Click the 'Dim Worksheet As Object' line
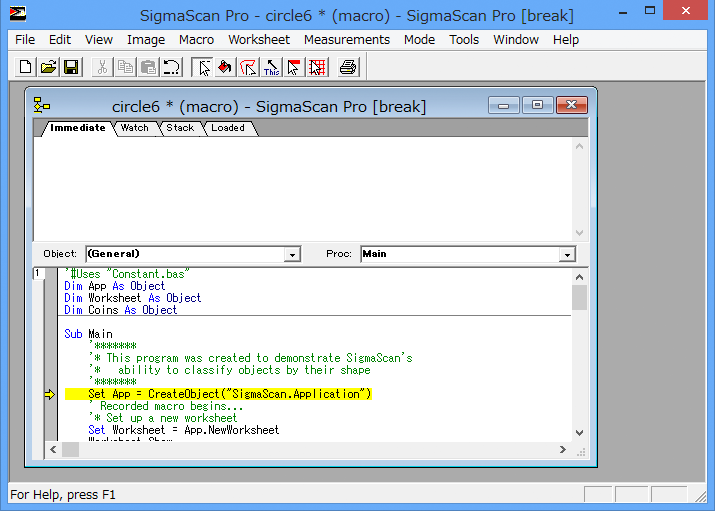715x511 pixels. click(x=132, y=298)
